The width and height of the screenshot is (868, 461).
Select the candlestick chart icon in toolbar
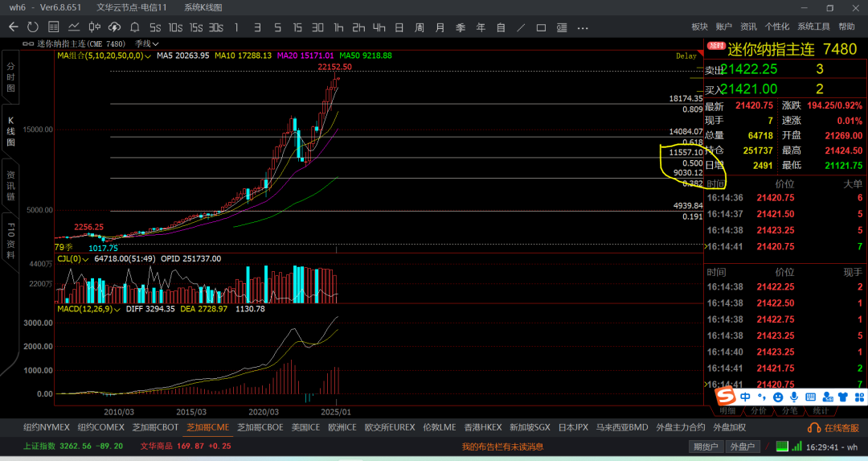tap(95, 27)
